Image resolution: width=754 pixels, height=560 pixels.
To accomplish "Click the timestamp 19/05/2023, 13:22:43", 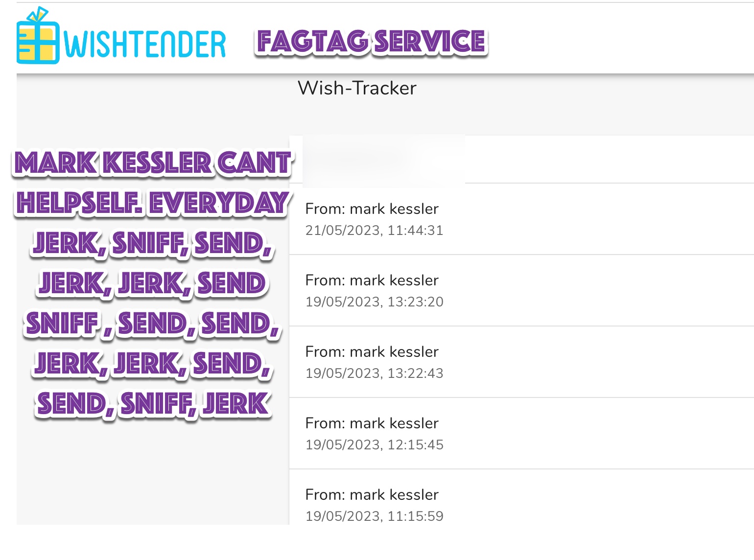I will click(x=374, y=373).
